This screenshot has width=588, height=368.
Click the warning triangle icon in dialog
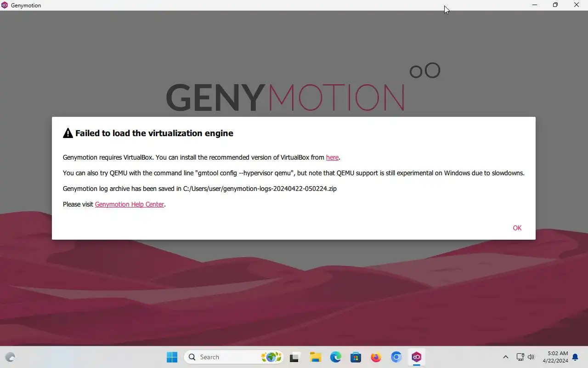[x=68, y=133]
